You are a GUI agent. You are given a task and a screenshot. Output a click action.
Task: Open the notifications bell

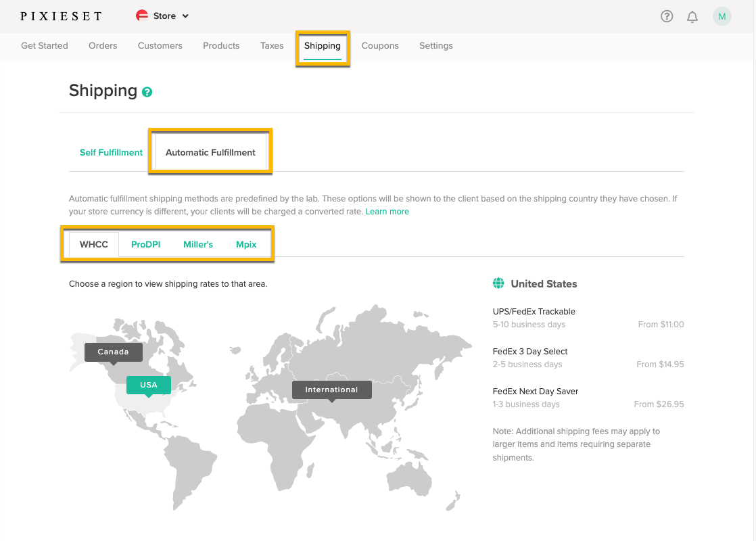pos(692,17)
